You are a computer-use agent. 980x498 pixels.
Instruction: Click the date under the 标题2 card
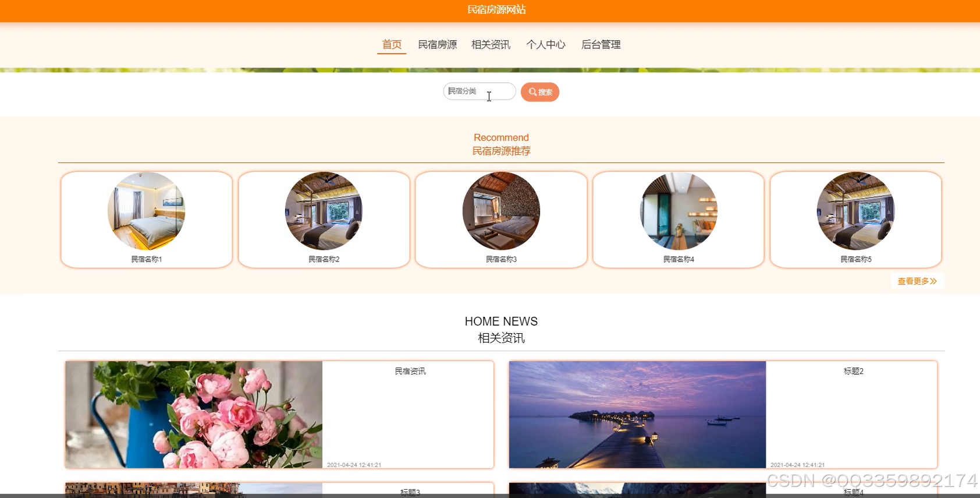pyautogui.click(x=797, y=465)
